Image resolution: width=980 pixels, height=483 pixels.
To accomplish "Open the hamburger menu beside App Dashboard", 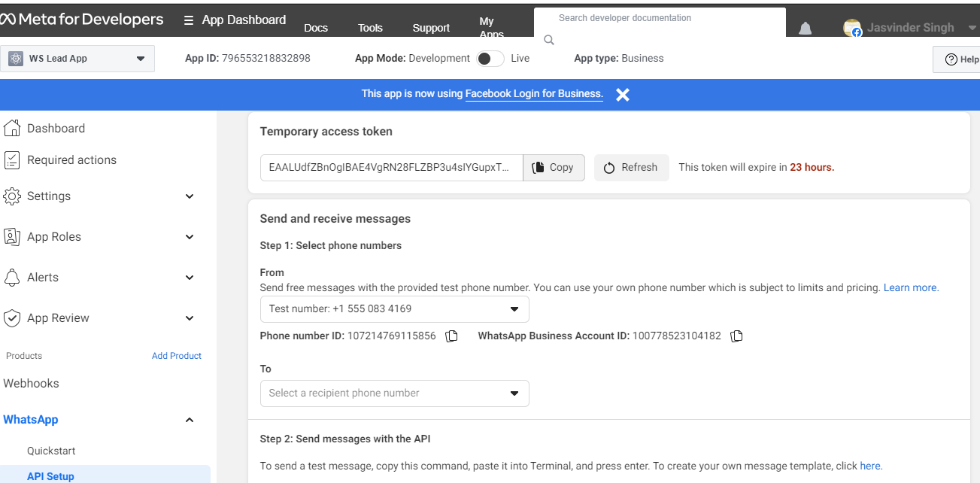I will point(188,20).
